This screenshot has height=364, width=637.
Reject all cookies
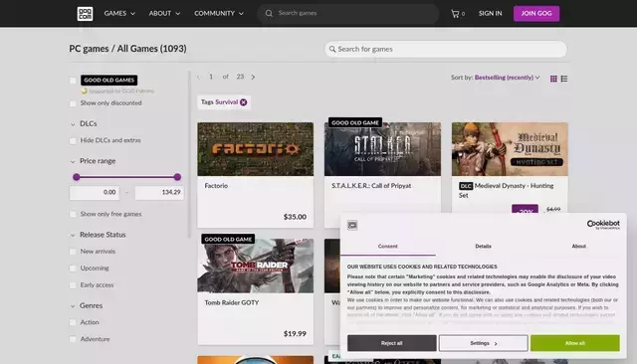(391, 343)
